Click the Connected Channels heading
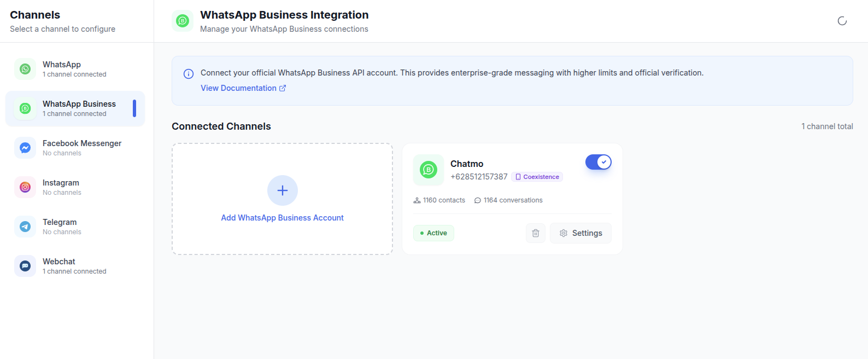Viewport: 868px width, 359px height. point(221,126)
